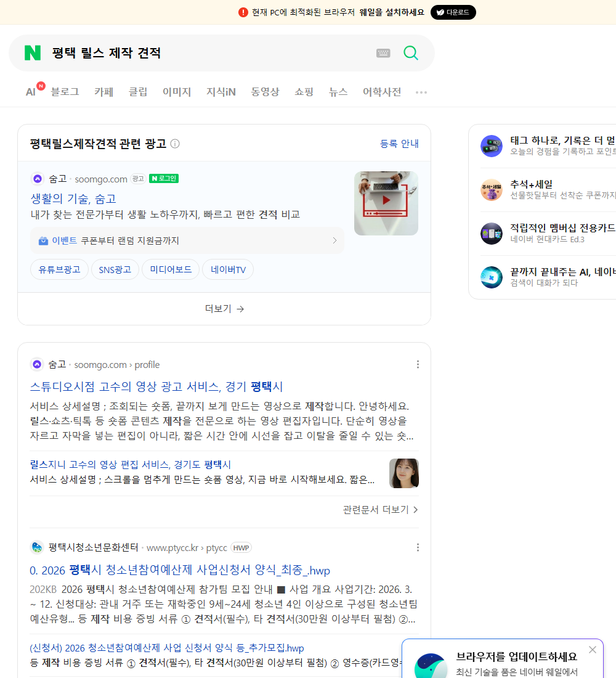616x678 pixels.
Task: Click the soomgo.com › profile URL
Action: [116, 365]
